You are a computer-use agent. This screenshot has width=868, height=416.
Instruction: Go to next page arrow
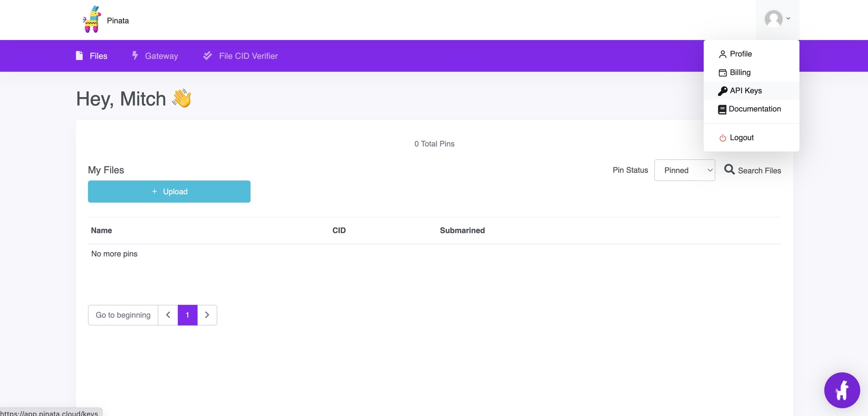[x=207, y=315]
